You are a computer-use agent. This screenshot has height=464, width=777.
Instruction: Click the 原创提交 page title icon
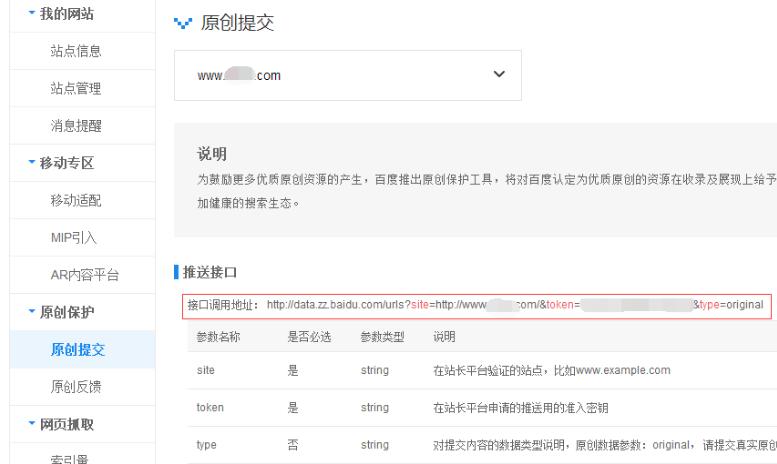coord(182,23)
